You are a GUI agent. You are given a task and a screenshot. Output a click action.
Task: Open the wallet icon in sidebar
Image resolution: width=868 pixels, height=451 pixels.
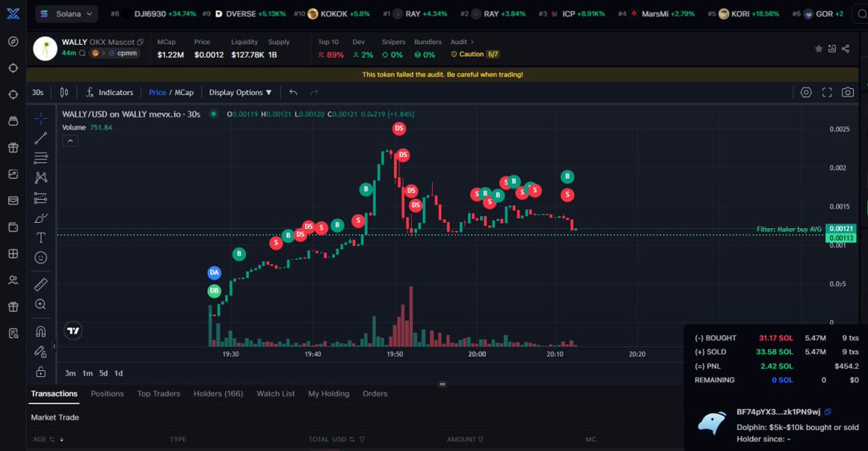click(13, 227)
